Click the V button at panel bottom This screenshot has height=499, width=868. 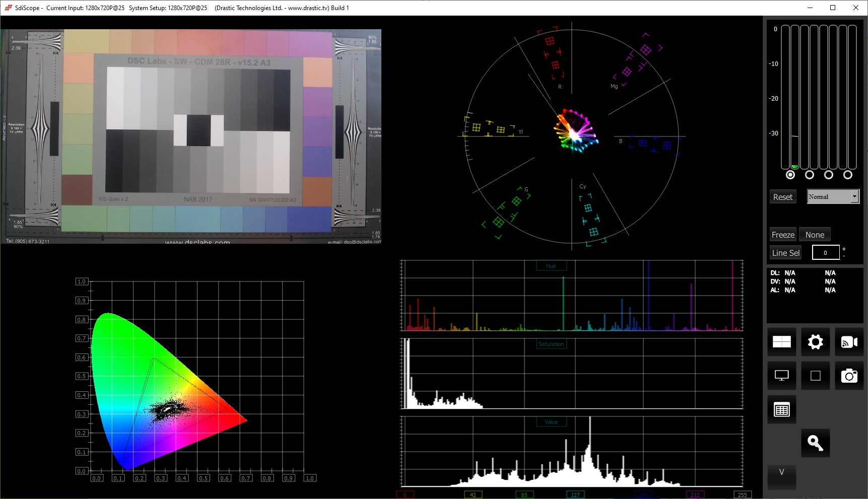point(781,476)
